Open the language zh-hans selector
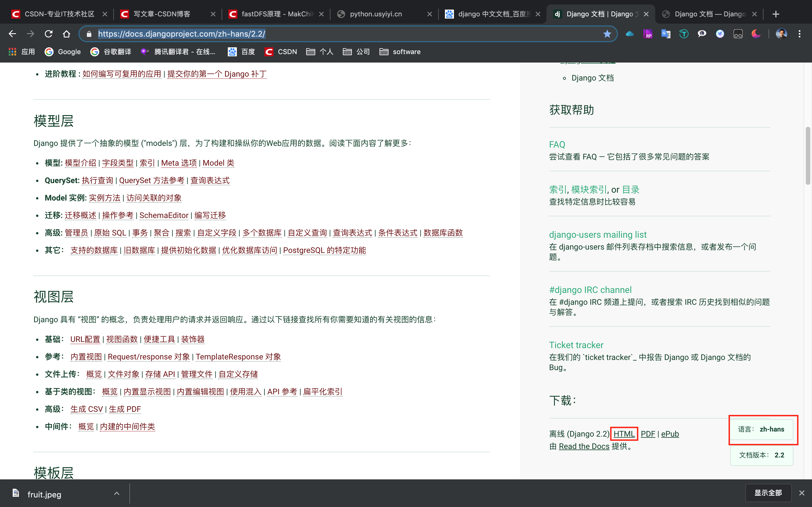The image size is (812, 507). tap(761, 429)
